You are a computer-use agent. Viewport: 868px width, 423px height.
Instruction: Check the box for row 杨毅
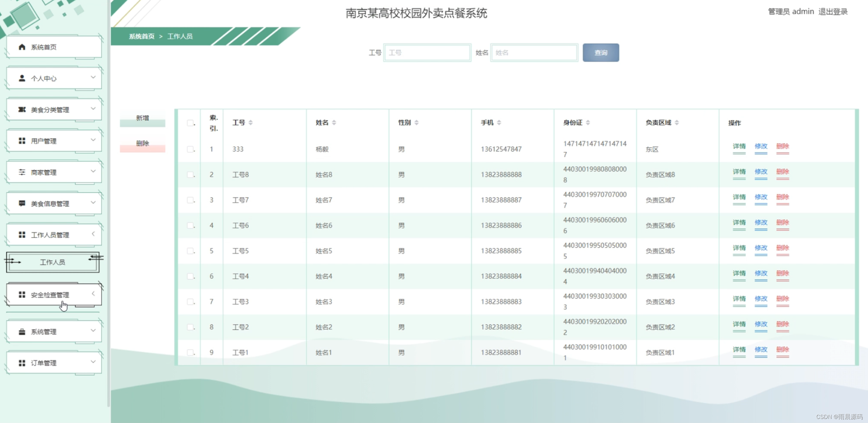click(190, 149)
